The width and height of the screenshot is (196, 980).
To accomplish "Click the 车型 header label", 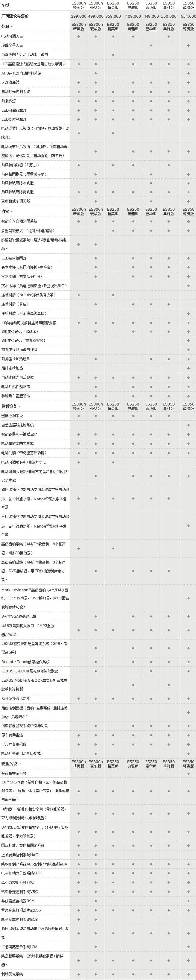I will point(5,5).
